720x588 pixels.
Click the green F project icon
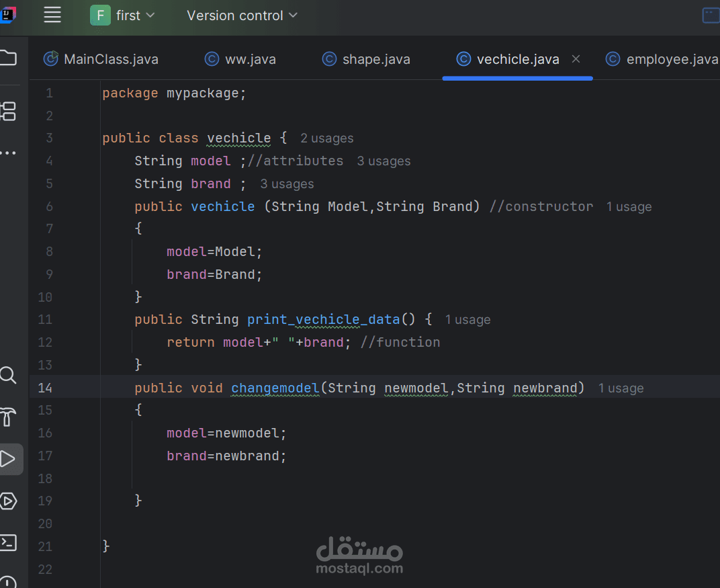[x=100, y=15]
